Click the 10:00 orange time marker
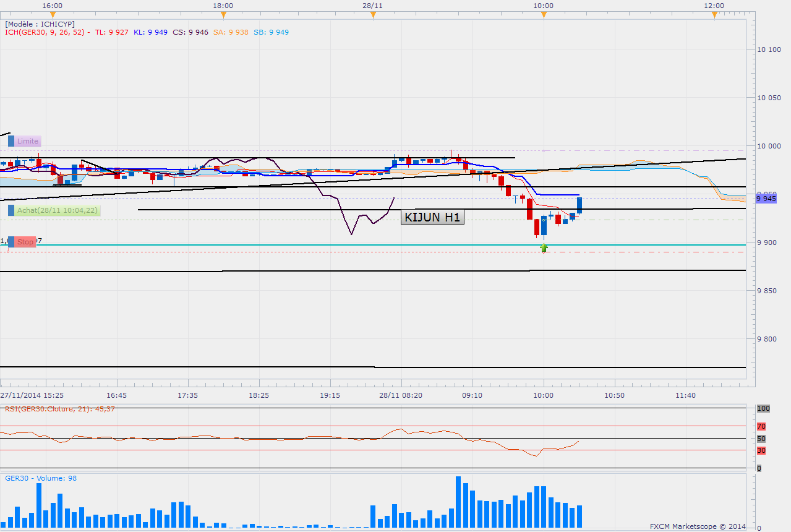 543,14
